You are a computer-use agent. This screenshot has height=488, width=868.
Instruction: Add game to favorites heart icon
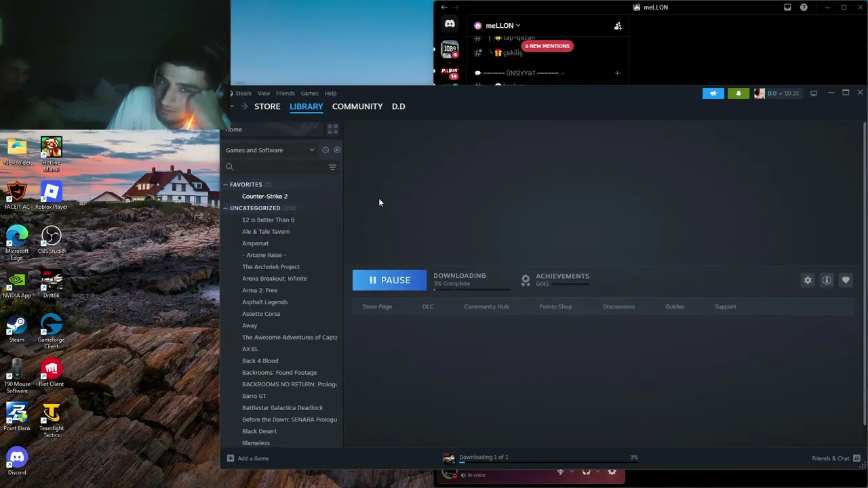click(846, 280)
